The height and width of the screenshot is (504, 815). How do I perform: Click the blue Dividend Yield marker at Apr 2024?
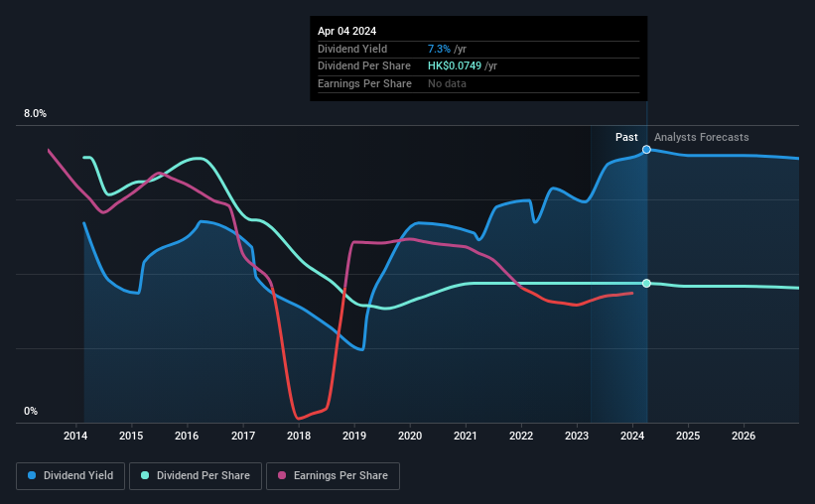point(646,150)
